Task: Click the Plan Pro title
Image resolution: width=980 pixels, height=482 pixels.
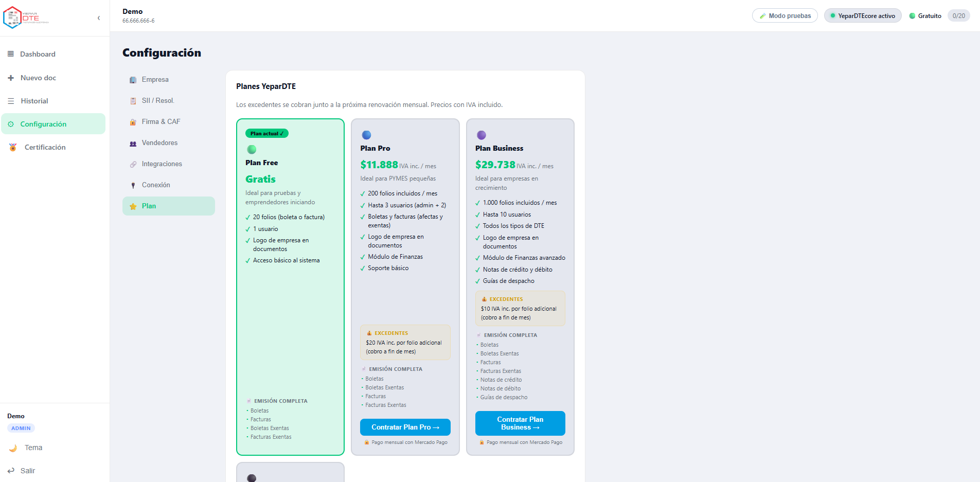Action: pyautogui.click(x=376, y=148)
